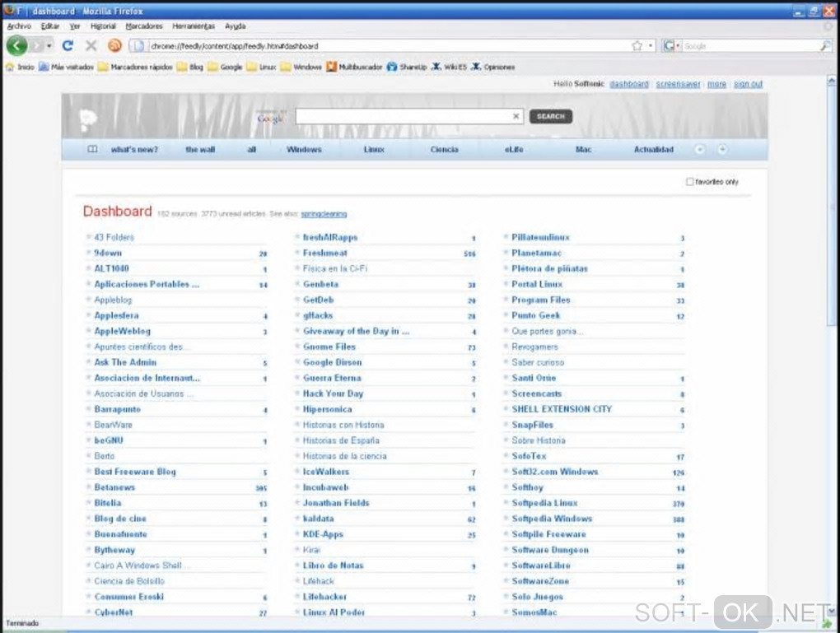The width and height of the screenshot is (840, 633).
Task: Click the orange Feedly toolbar icon
Action: (x=114, y=46)
